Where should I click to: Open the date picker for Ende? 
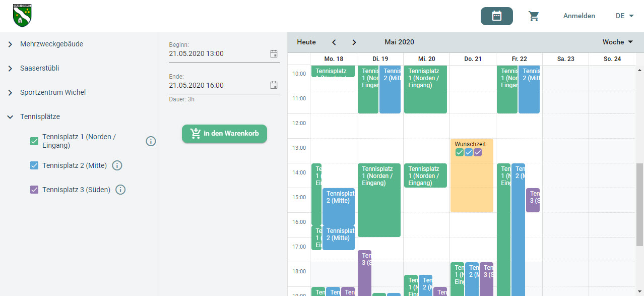tap(274, 85)
